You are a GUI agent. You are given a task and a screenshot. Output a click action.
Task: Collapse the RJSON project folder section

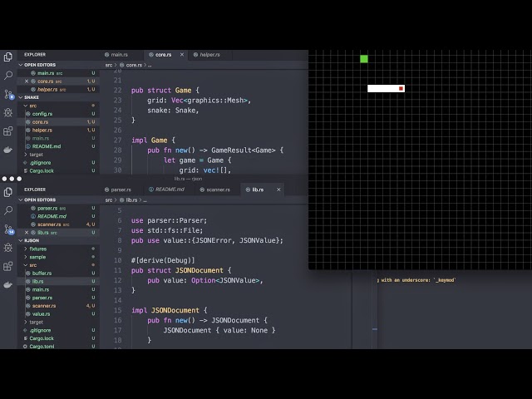(x=30, y=240)
